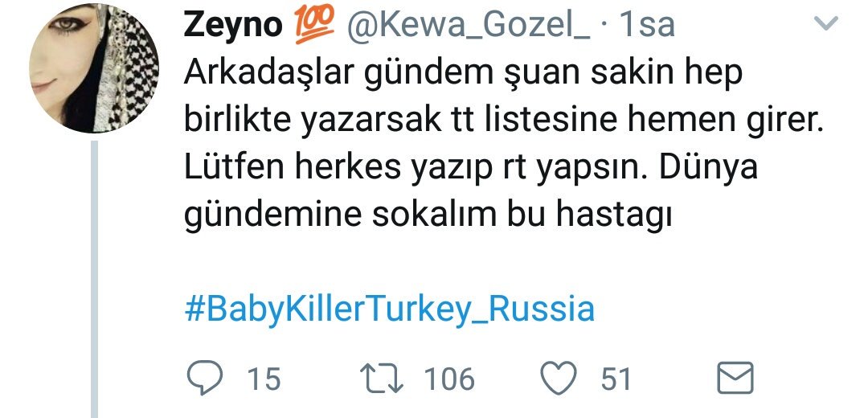868x418 pixels.
Task: Open the #BabyKillerTurkey_Russia hashtag
Action: [x=389, y=309]
